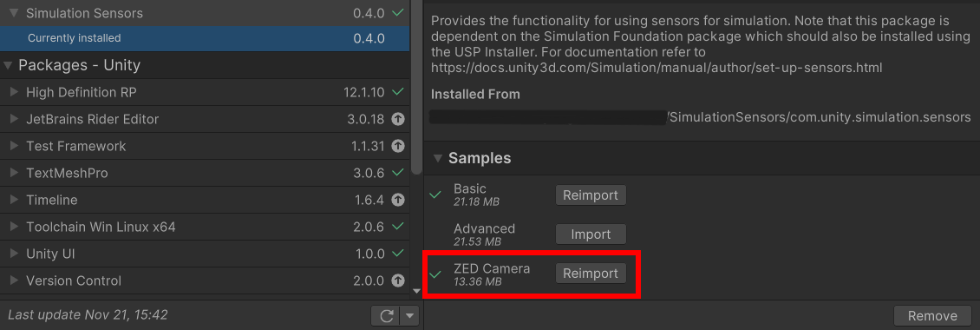Import the Advanced sample
Image resolution: width=980 pixels, height=330 pixels.
[x=591, y=234]
